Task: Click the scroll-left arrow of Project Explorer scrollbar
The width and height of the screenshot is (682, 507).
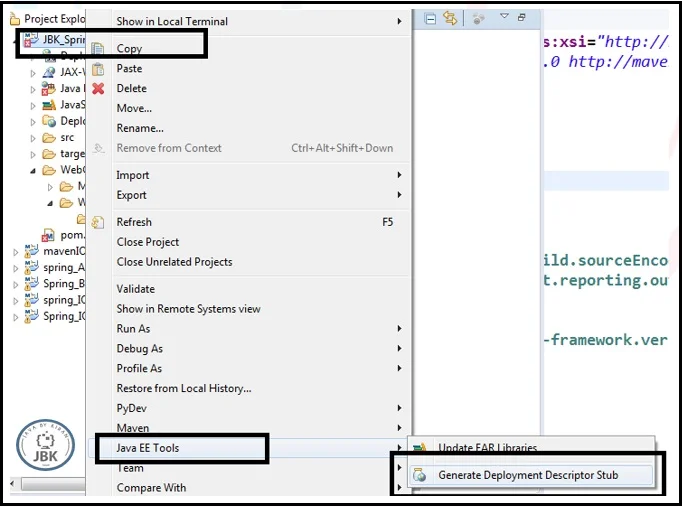Action: [x=13, y=484]
